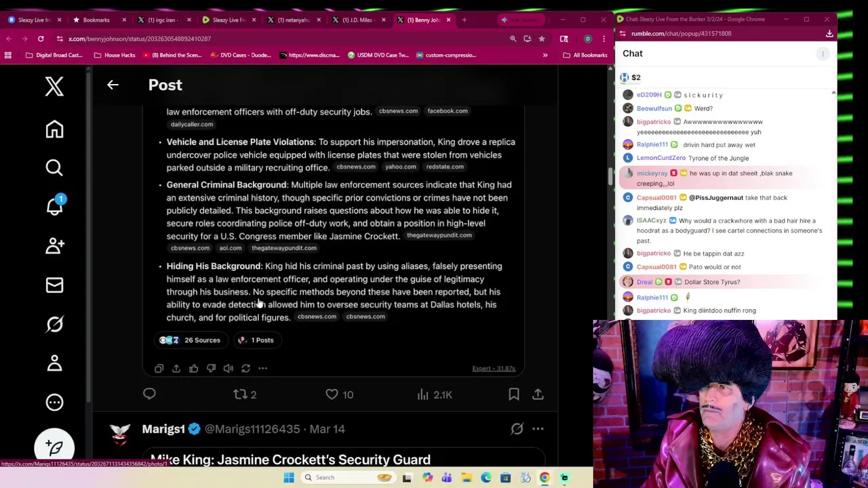
Task: Go to Home in X sidebar
Action: (54, 129)
